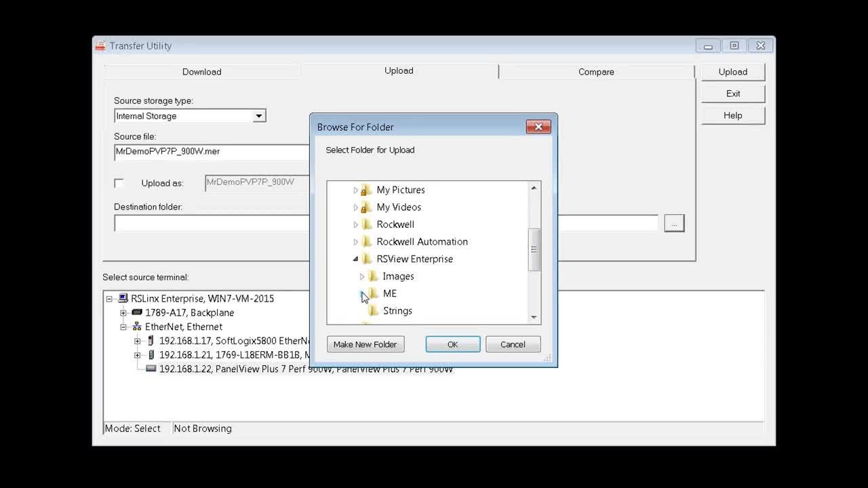Click the 192.168.1.22 PanelView terminal icon
Image resolution: width=868 pixels, height=488 pixels.
(151, 369)
